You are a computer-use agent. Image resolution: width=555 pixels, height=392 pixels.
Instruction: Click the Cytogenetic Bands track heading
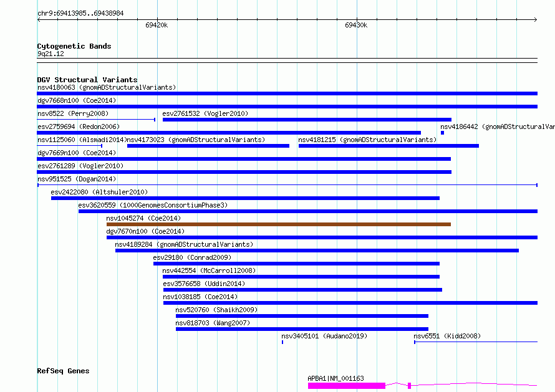coord(74,46)
